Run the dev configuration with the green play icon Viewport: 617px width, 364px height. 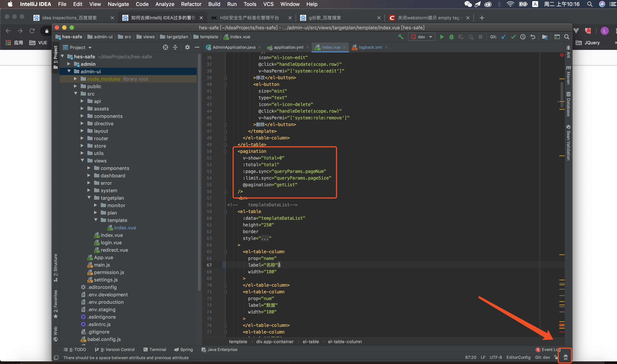442,37
